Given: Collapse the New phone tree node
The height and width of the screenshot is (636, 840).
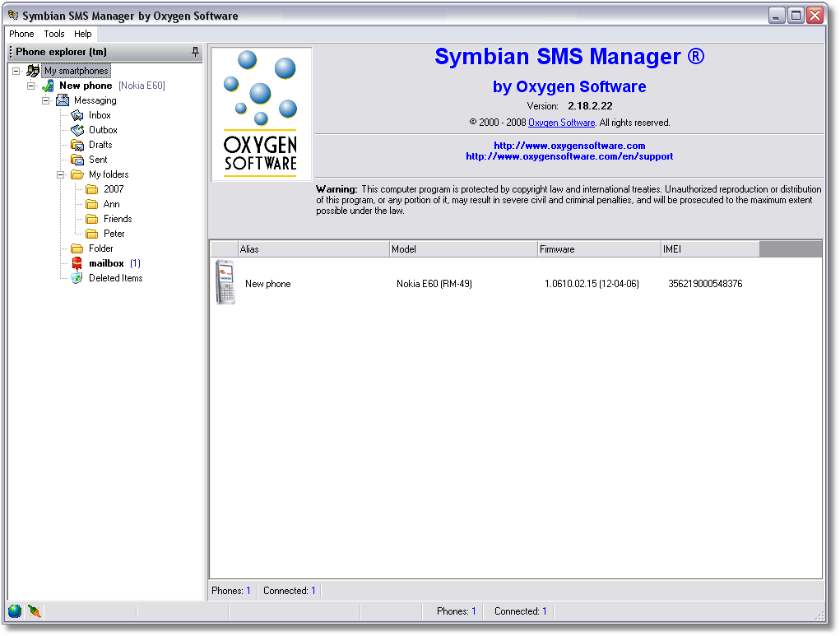Looking at the screenshot, I should click(31, 86).
